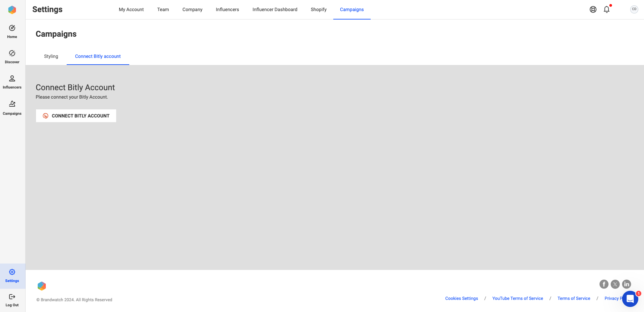Click the Brandwatch logo in the footer

tap(42, 286)
